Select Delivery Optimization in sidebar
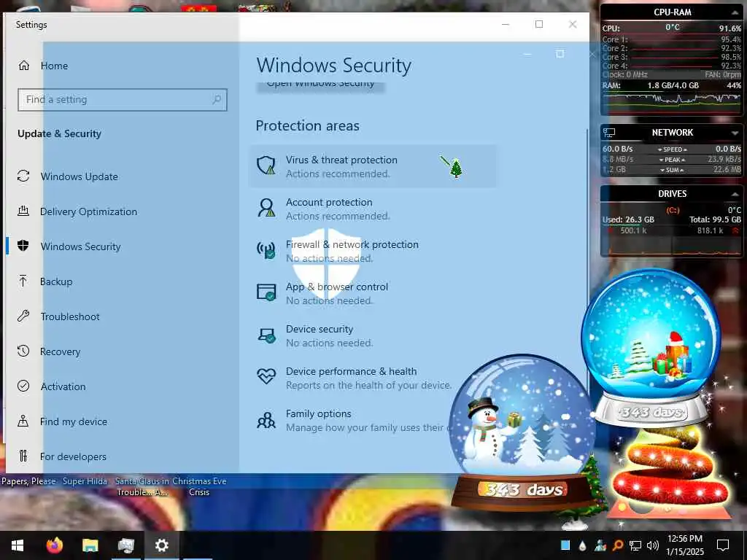This screenshot has height=560, width=747. click(x=88, y=211)
